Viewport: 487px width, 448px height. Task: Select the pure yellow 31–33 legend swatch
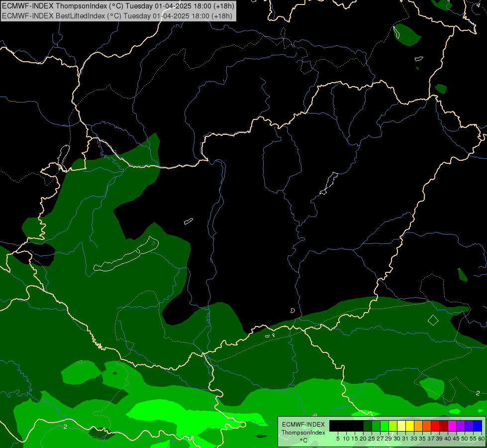pos(410,426)
